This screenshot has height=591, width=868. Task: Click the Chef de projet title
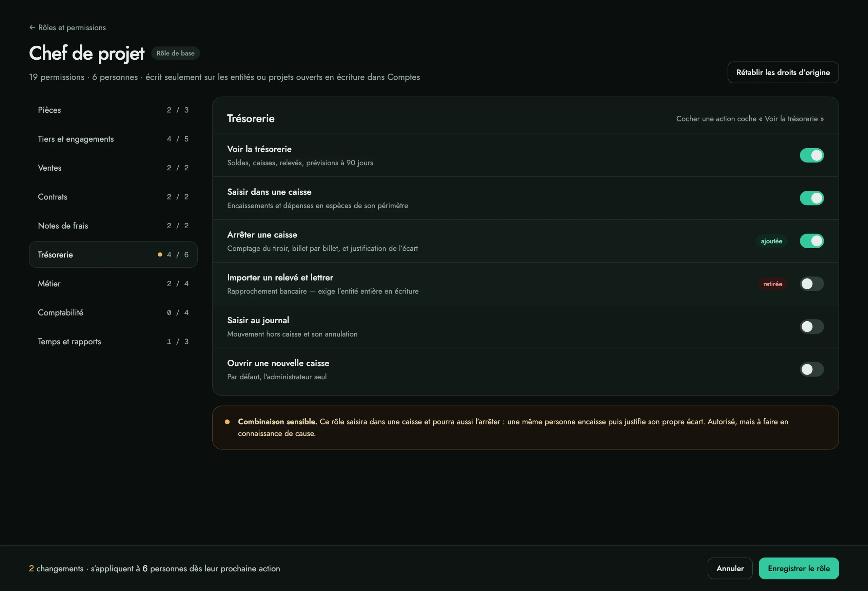click(87, 53)
